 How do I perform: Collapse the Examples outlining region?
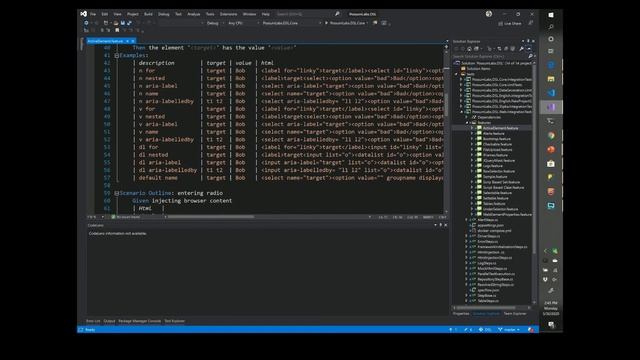pyautogui.click(x=116, y=56)
